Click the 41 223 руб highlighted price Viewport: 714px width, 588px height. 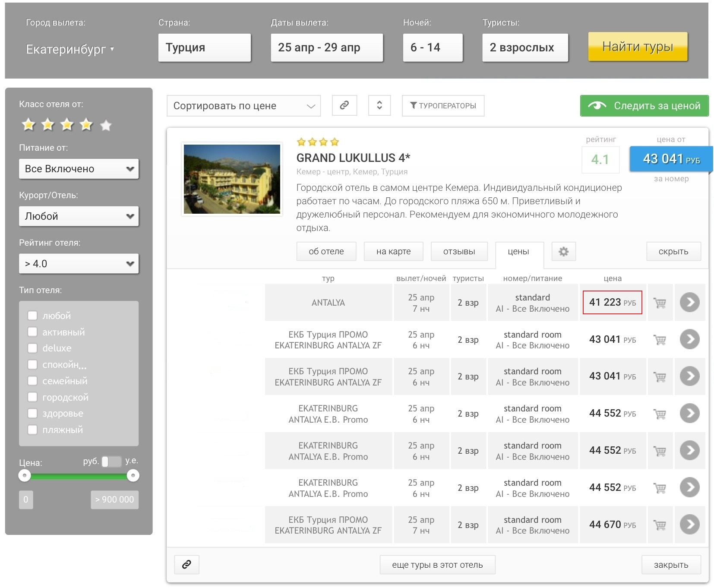point(612,302)
